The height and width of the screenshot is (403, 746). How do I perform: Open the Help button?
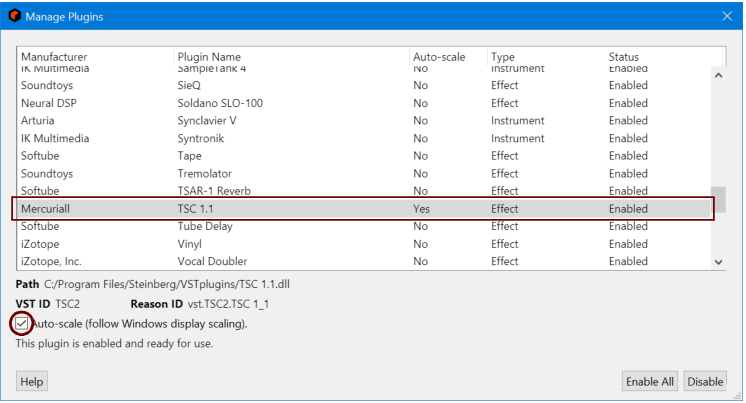32,382
